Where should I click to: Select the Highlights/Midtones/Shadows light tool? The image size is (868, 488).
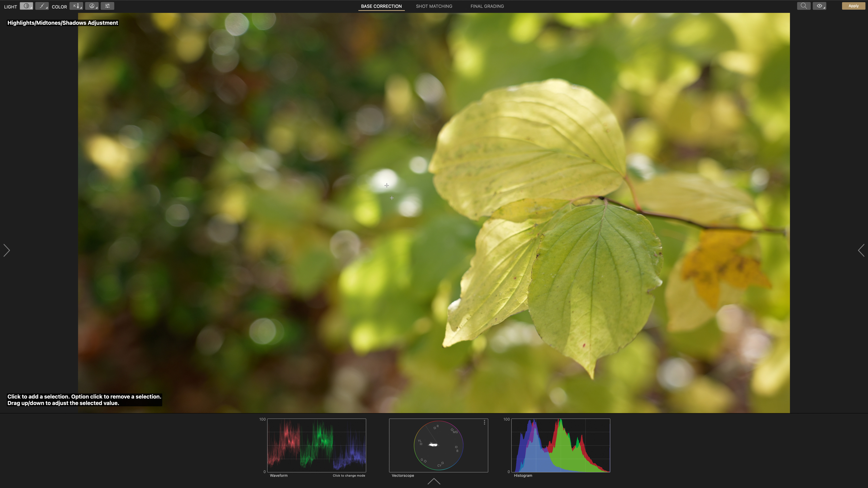pyautogui.click(x=26, y=6)
